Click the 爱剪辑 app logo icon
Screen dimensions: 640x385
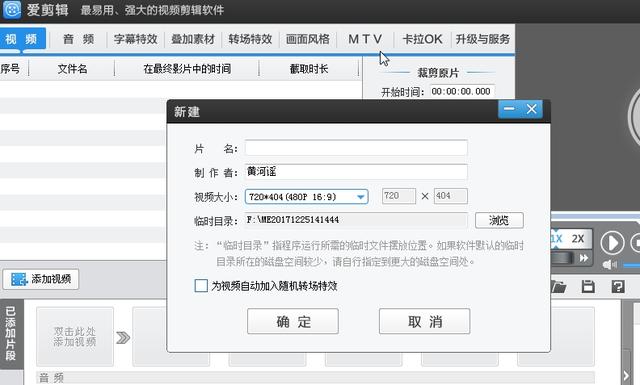(x=11, y=9)
